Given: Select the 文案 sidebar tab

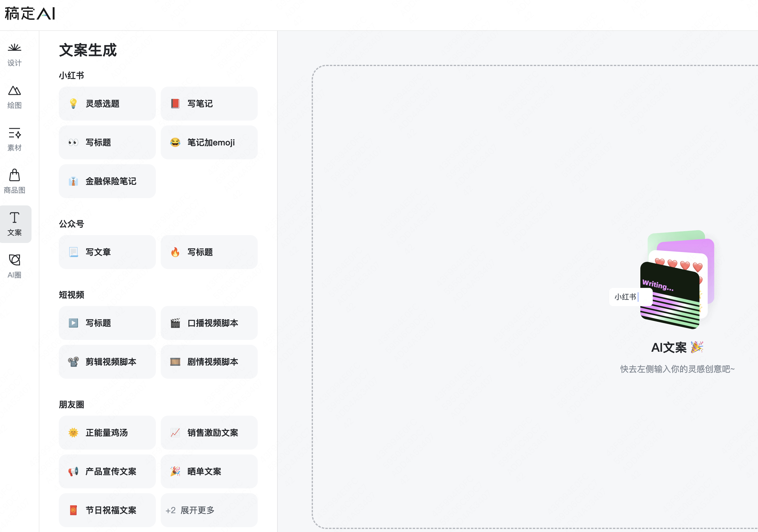Looking at the screenshot, I should click(x=15, y=224).
